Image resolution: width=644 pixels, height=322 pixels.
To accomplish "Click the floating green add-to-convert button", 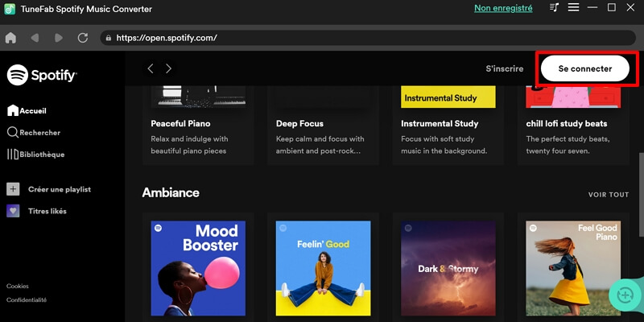I will [625, 294].
